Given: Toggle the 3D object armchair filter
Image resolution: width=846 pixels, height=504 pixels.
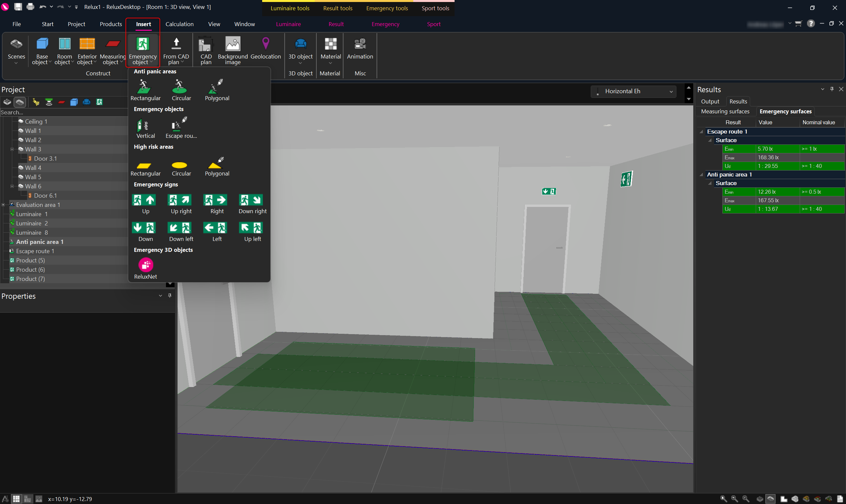Looking at the screenshot, I should point(87,102).
